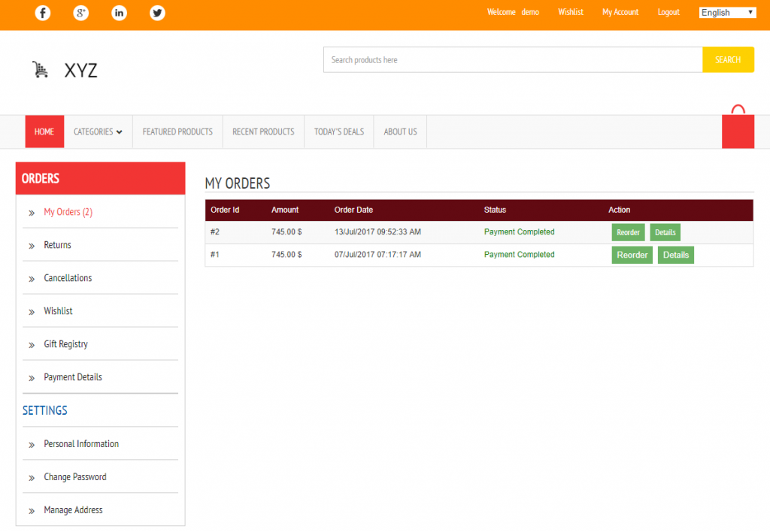Expand the English language dropdown
This screenshot has height=532, width=770.
tap(727, 13)
